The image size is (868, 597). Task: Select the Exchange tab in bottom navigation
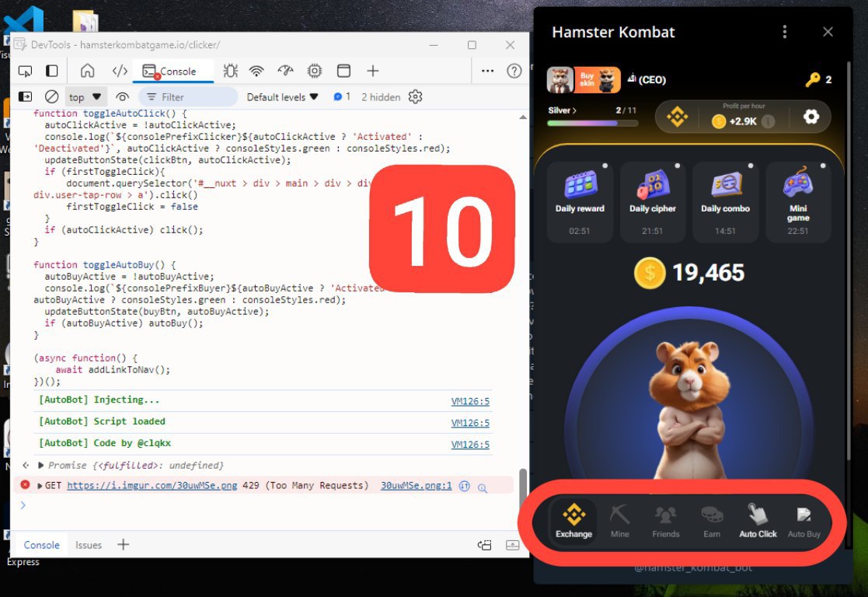[574, 521]
